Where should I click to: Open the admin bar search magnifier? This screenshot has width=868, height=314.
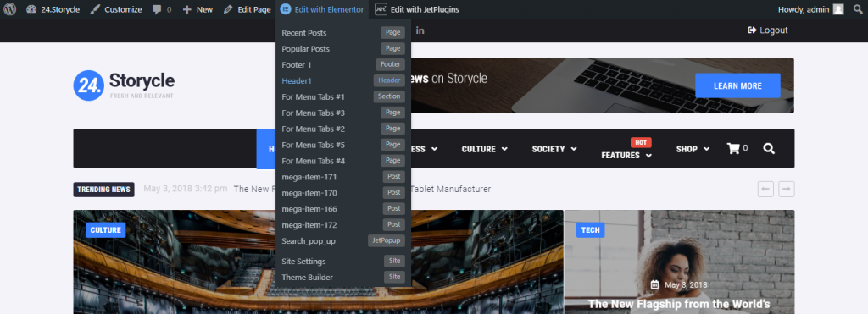click(x=858, y=9)
